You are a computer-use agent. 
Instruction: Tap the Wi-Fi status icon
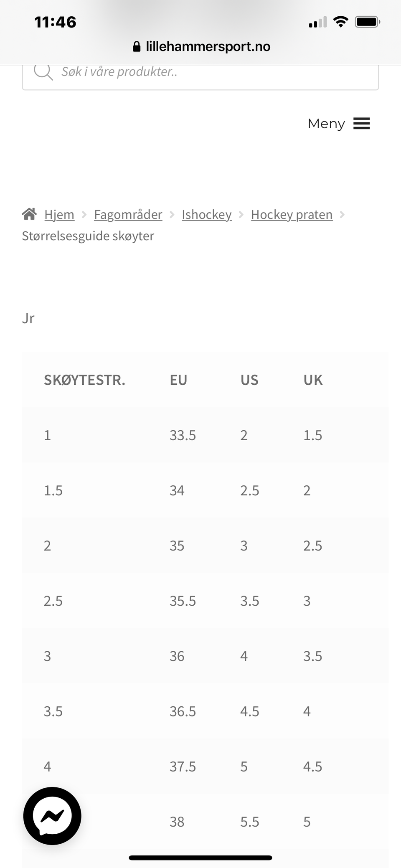tap(340, 22)
